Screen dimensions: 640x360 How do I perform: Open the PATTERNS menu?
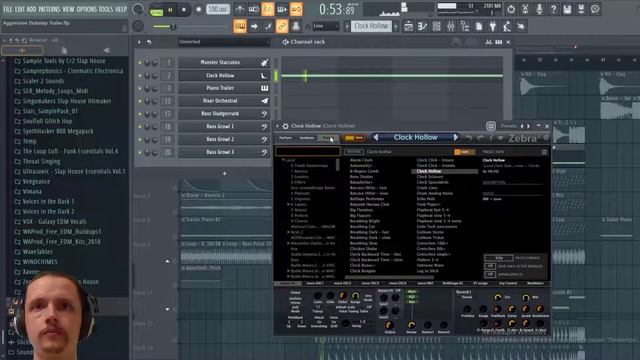point(49,9)
